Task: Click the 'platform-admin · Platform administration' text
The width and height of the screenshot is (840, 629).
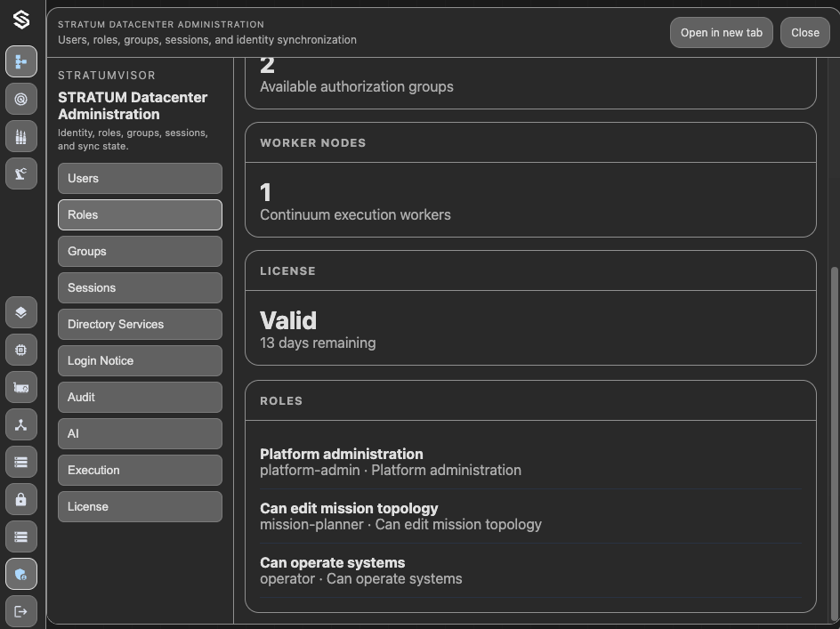Action: [x=391, y=471]
